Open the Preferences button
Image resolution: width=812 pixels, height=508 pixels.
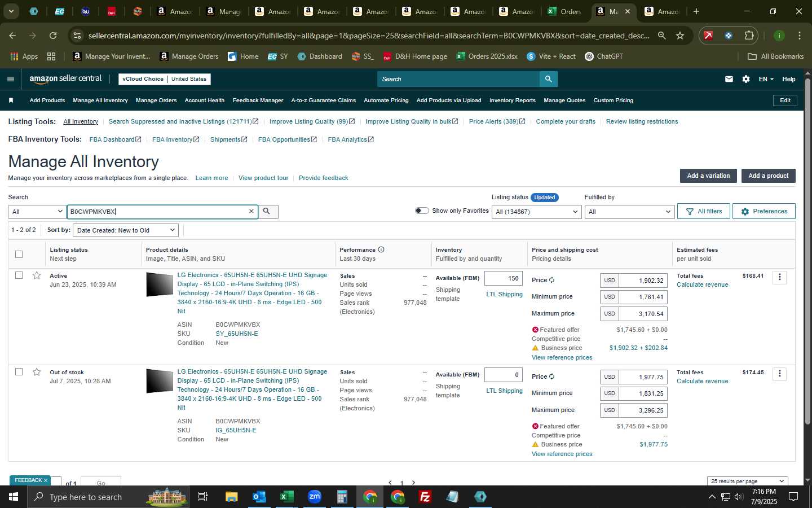pos(764,211)
